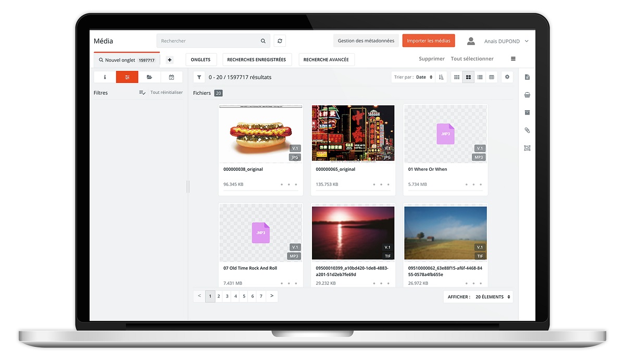
Task: Click the paperclip attachments icon
Action: 527,130
